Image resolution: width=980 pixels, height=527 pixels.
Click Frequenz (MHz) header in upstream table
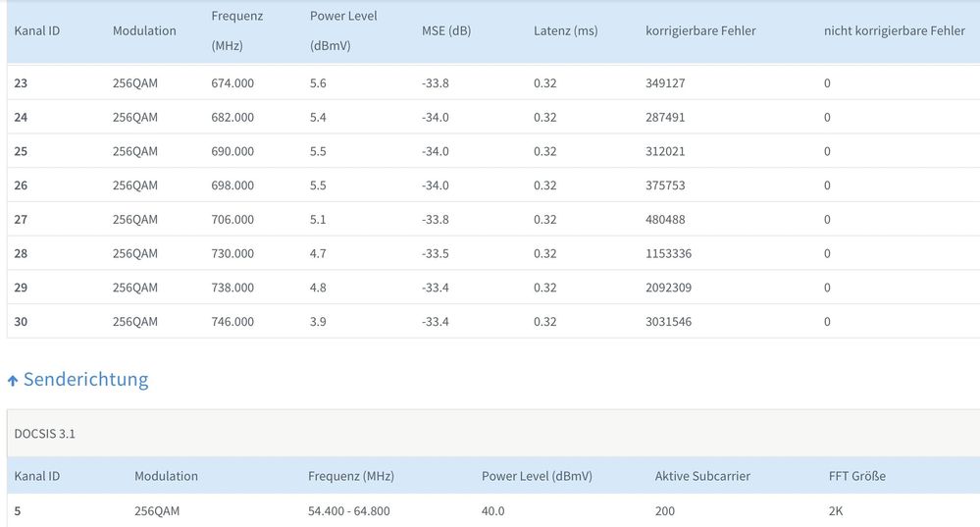pyautogui.click(x=350, y=476)
